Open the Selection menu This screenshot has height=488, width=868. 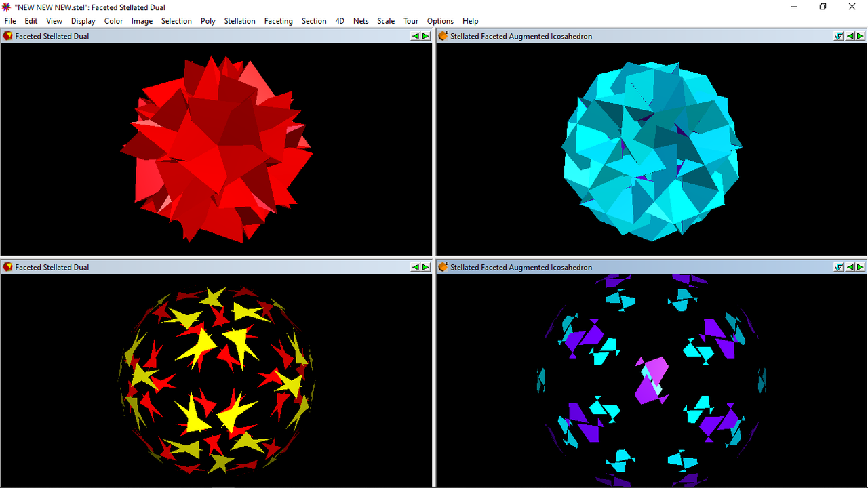point(176,21)
